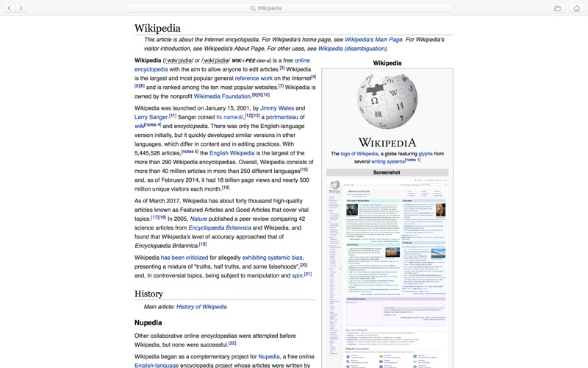Jump to citation [16]
Viewport: 588px width, 368px height.
click(x=226, y=188)
